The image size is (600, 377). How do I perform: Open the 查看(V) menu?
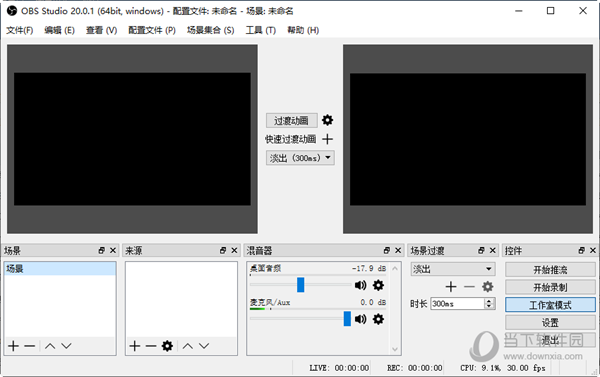pyautogui.click(x=101, y=30)
